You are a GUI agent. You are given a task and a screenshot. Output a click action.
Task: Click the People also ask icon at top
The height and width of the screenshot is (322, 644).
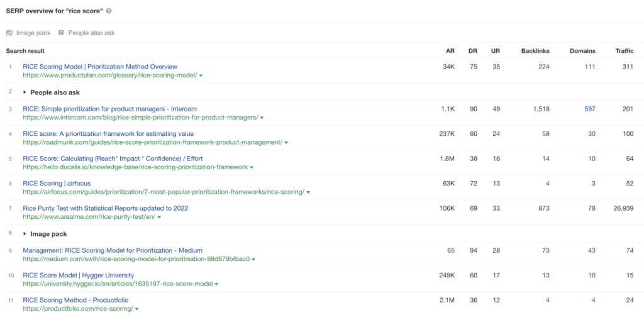tap(61, 33)
